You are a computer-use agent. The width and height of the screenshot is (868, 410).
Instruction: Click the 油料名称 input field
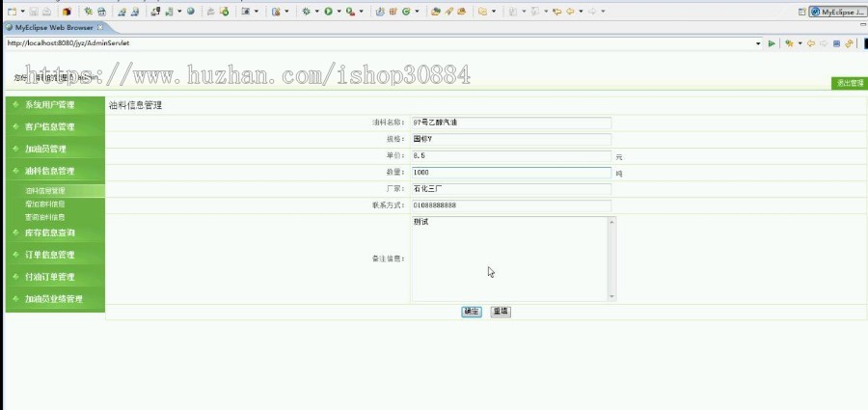click(511, 123)
